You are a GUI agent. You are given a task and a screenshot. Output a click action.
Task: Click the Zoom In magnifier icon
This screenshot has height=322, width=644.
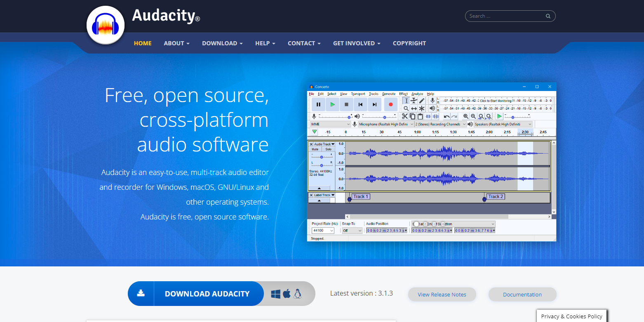tap(465, 117)
